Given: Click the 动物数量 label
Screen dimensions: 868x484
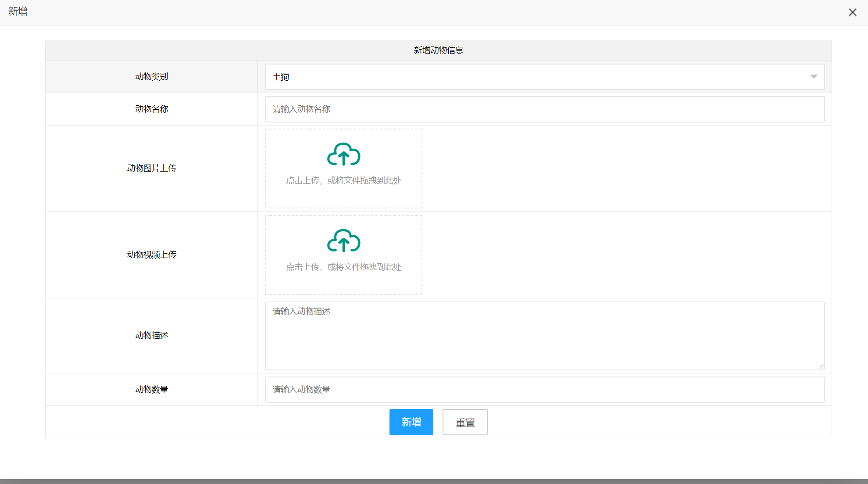Looking at the screenshot, I should pyautogui.click(x=151, y=390).
